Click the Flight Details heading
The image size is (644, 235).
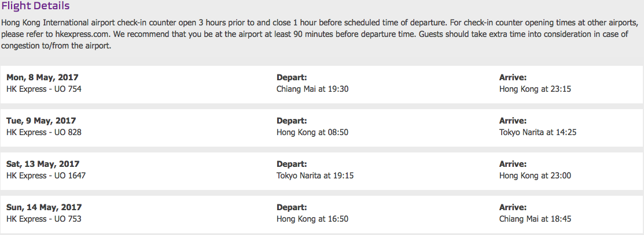tap(35, 6)
